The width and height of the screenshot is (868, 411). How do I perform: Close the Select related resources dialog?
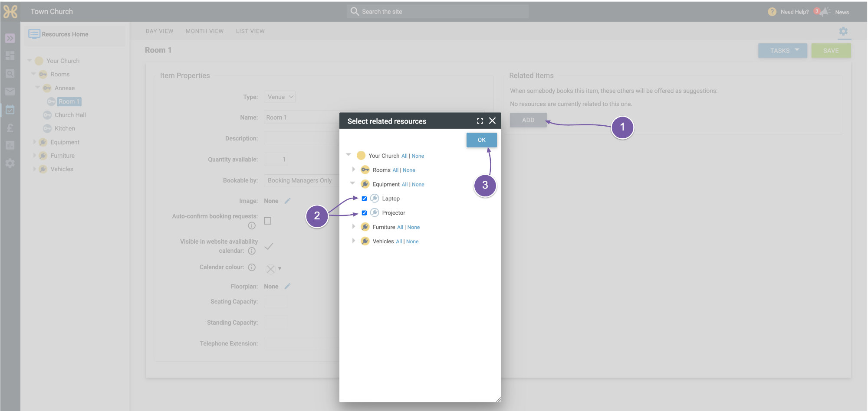[492, 121]
